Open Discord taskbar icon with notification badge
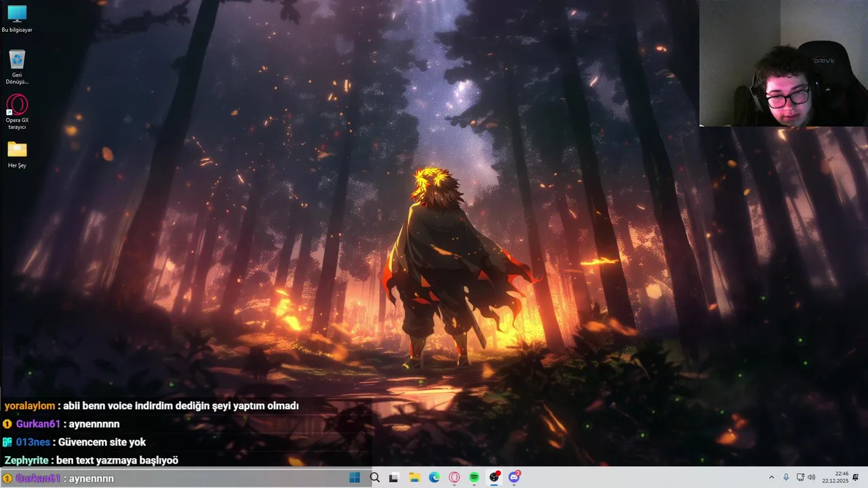The image size is (868, 488). pyautogui.click(x=514, y=477)
